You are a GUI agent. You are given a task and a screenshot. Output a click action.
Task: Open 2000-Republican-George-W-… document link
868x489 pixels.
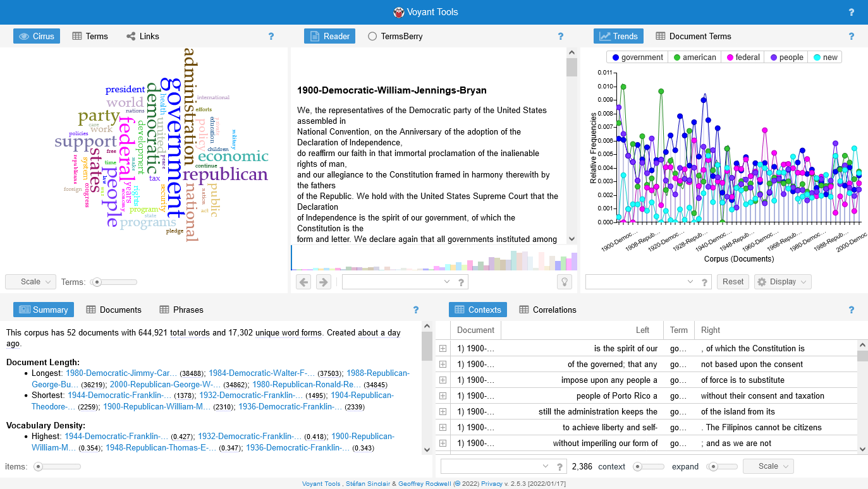pos(166,384)
